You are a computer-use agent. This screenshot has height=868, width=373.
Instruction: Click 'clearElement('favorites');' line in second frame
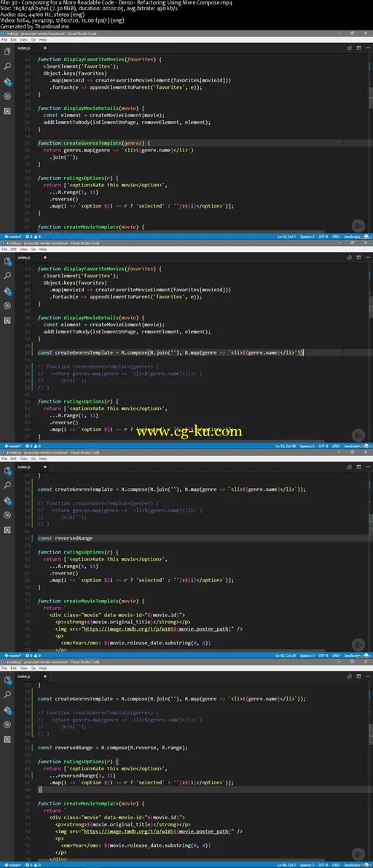click(x=82, y=275)
